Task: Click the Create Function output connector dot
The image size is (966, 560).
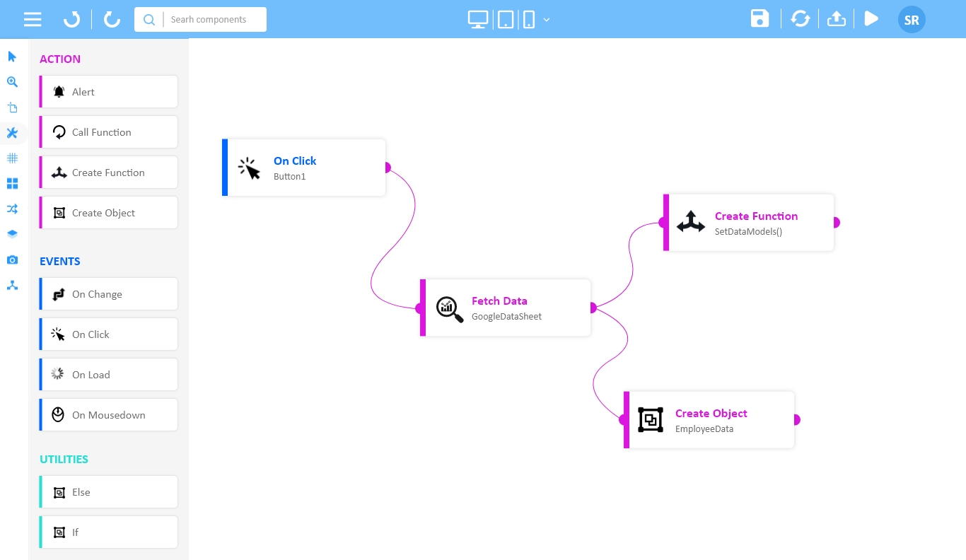Action: pos(836,223)
